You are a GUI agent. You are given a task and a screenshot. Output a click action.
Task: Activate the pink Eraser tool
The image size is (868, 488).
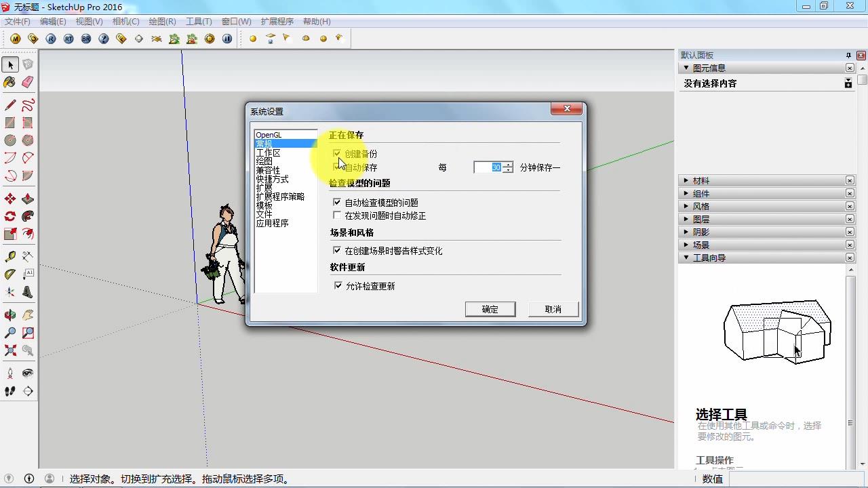tap(28, 82)
